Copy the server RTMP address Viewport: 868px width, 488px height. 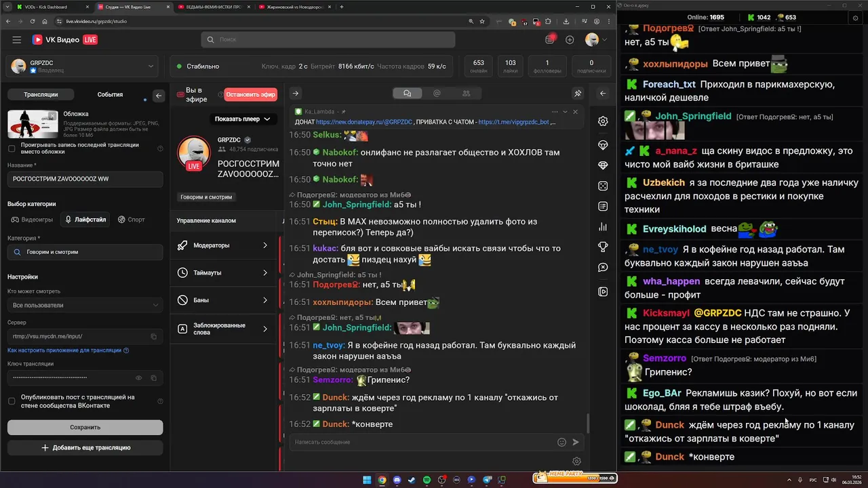pos(154,336)
